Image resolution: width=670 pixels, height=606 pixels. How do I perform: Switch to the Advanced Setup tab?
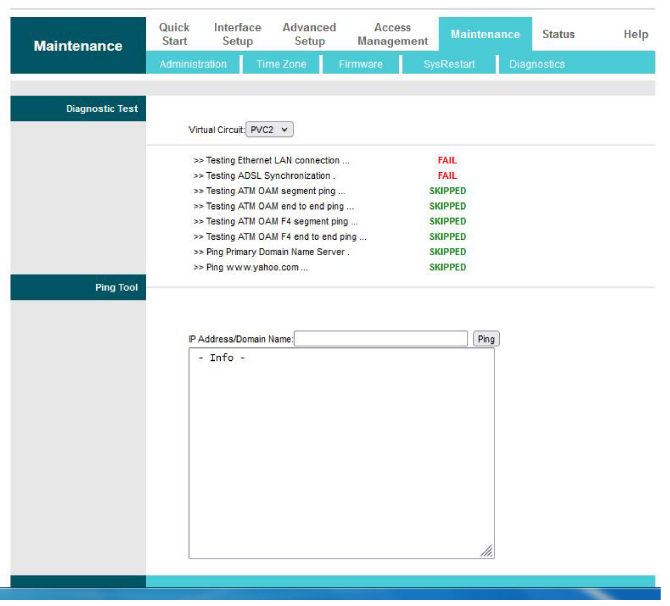(x=309, y=34)
